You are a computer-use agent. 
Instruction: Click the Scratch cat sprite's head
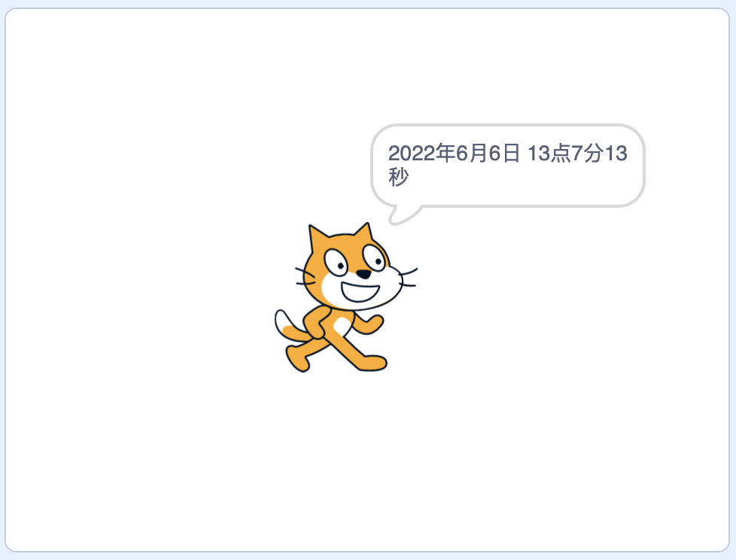click(x=353, y=269)
